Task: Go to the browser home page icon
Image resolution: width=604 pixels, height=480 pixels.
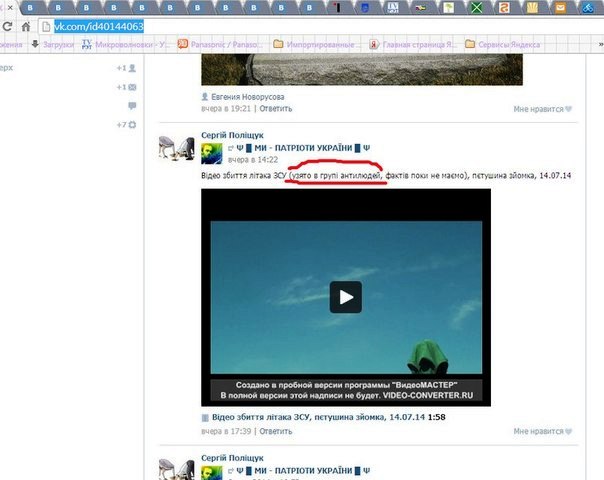Action: coord(26,27)
